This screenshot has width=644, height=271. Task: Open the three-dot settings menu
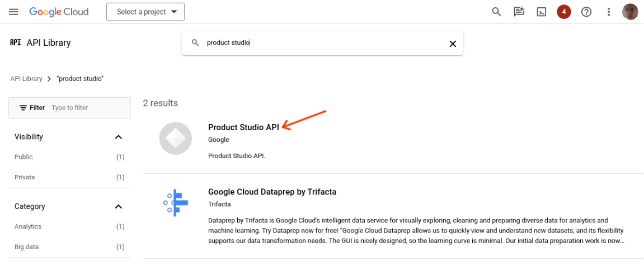(609, 12)
